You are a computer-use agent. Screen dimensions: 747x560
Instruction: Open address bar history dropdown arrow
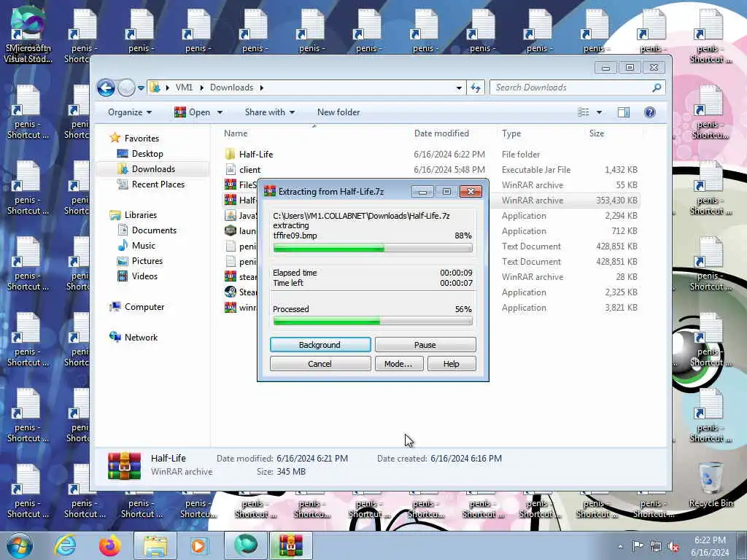459,87
